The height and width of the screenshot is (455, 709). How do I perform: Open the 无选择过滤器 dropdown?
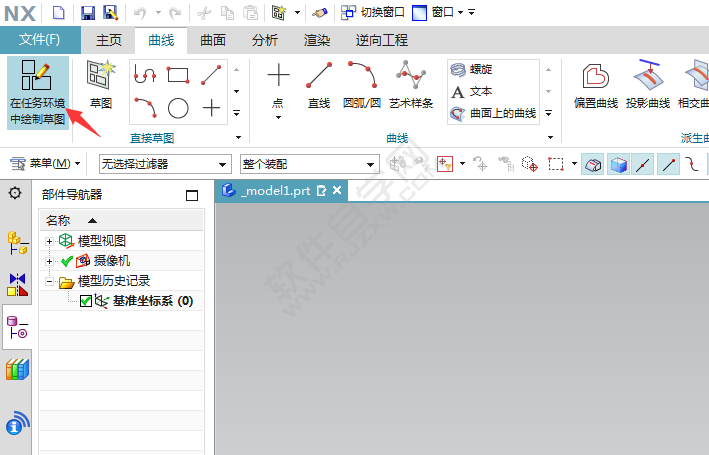tap(165, 164)
